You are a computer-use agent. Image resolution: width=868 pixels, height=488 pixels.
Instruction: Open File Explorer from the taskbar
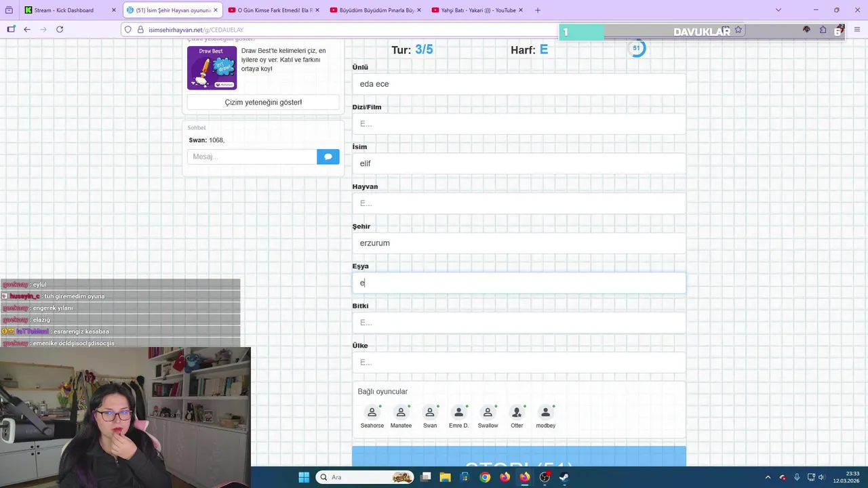(x=445, y=477)
